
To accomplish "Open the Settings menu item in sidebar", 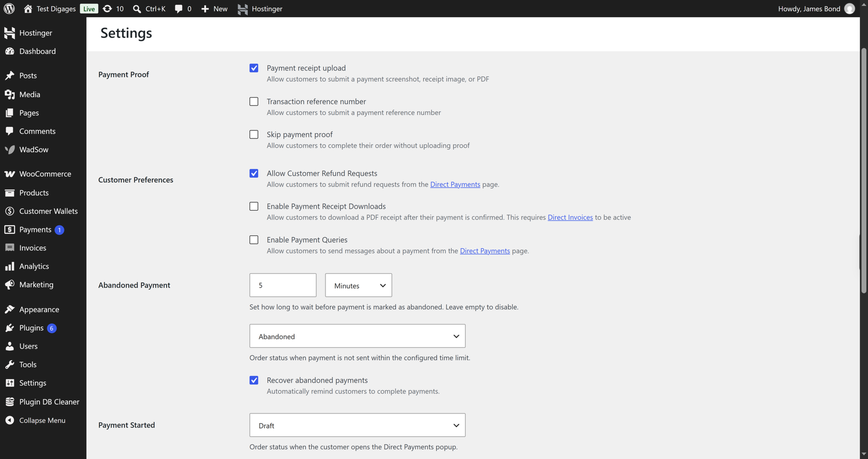I will [x=33, y=383].
